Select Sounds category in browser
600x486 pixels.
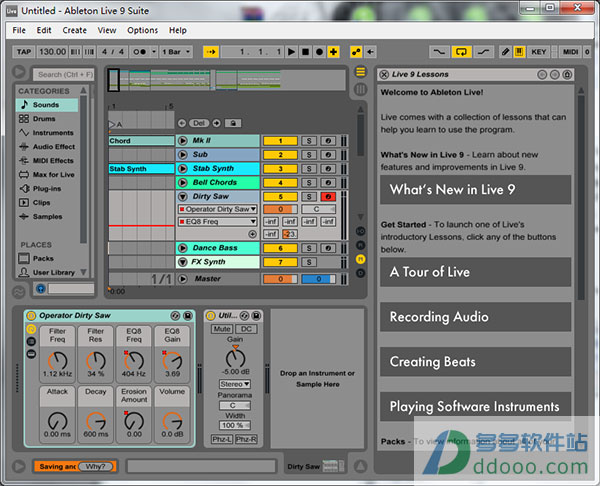click(47, 105)
